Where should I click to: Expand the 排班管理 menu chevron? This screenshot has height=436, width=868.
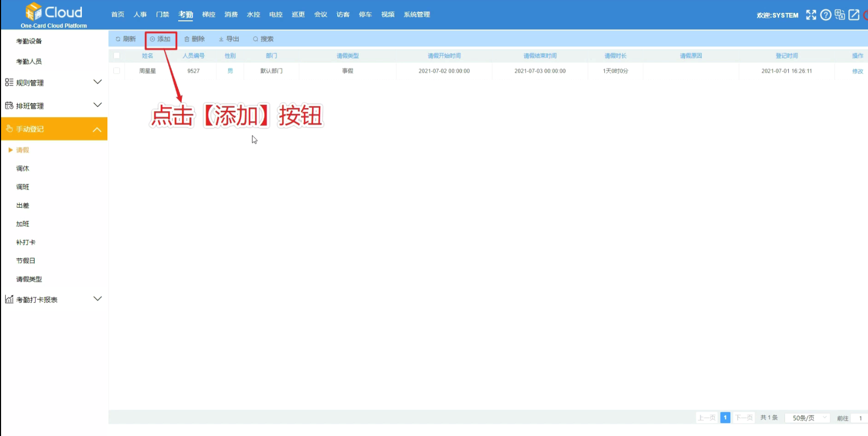pyautogui.click(x=97, y=105)
